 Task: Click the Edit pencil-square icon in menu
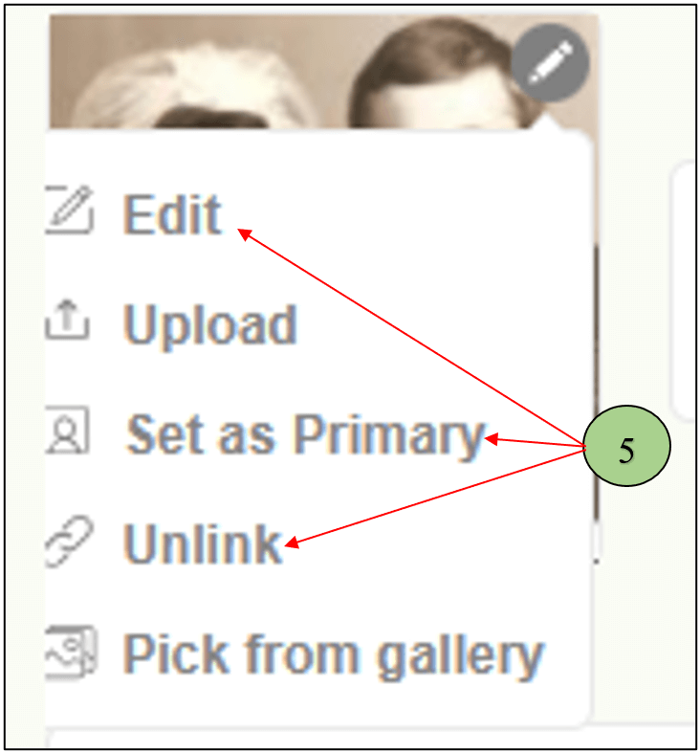(70, 211)
